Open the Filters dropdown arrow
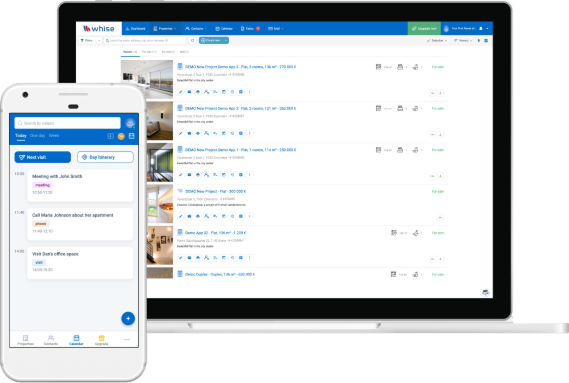Viewport: 569px width, 383px height. [x=99, y=40]
